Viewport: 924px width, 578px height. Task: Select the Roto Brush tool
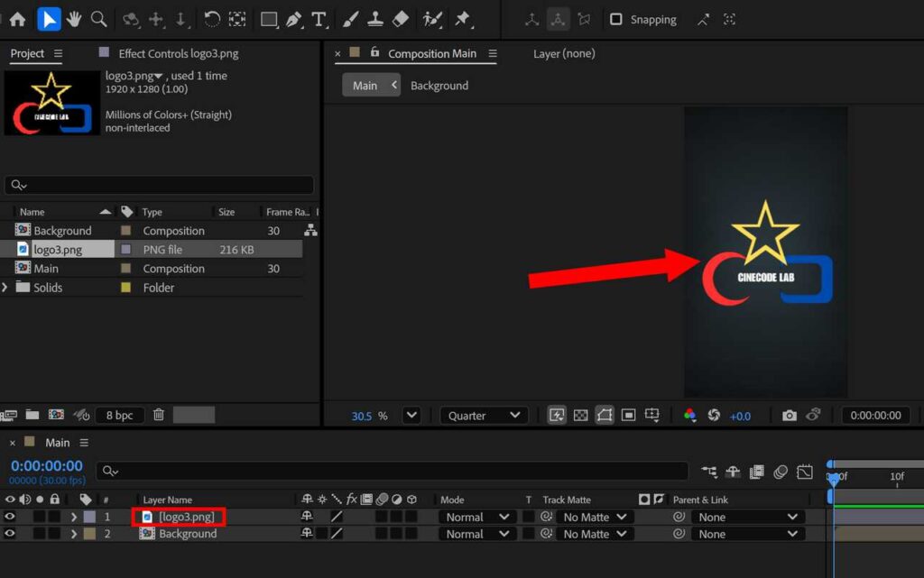(x=432, y=20)
